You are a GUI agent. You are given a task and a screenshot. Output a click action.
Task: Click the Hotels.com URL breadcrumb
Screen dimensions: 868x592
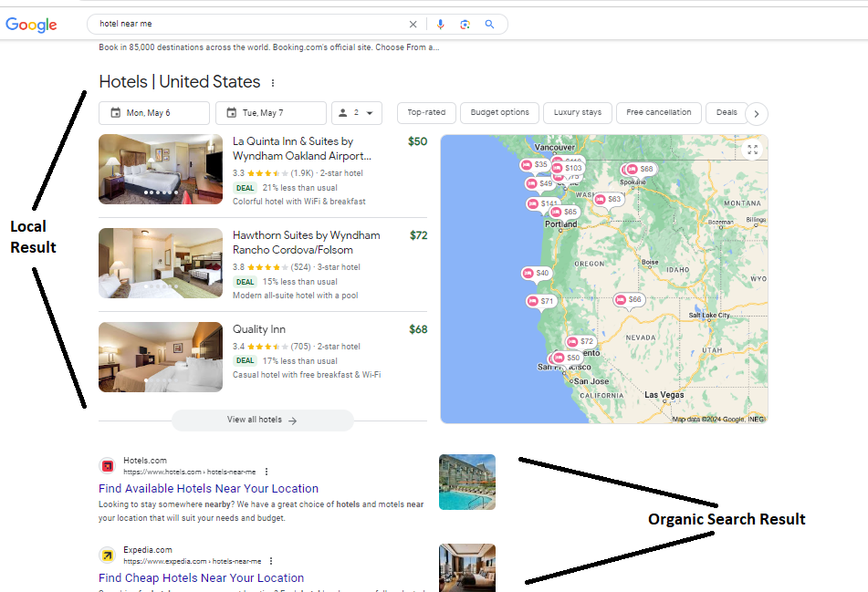click(189, 472)
